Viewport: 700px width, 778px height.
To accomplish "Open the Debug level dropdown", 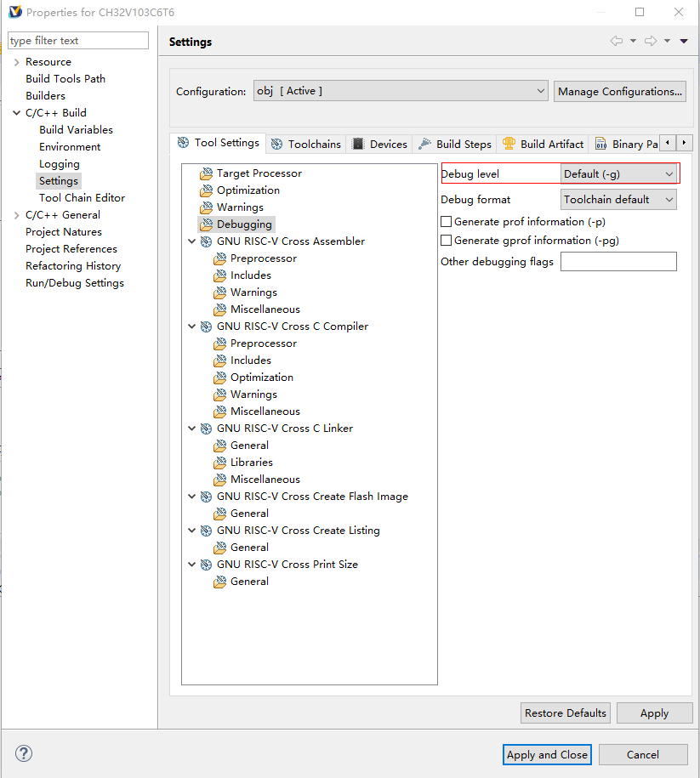I will [x=619, y=173].
